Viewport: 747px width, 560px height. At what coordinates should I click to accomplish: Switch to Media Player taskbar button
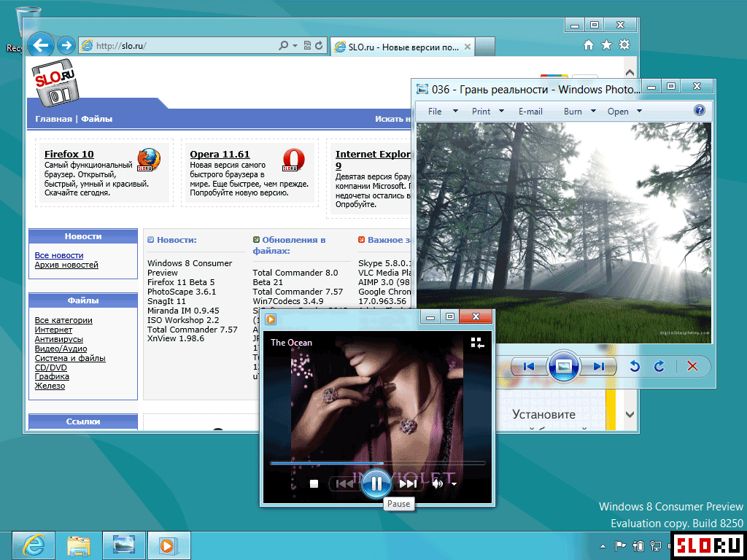(x=169, y=545)
